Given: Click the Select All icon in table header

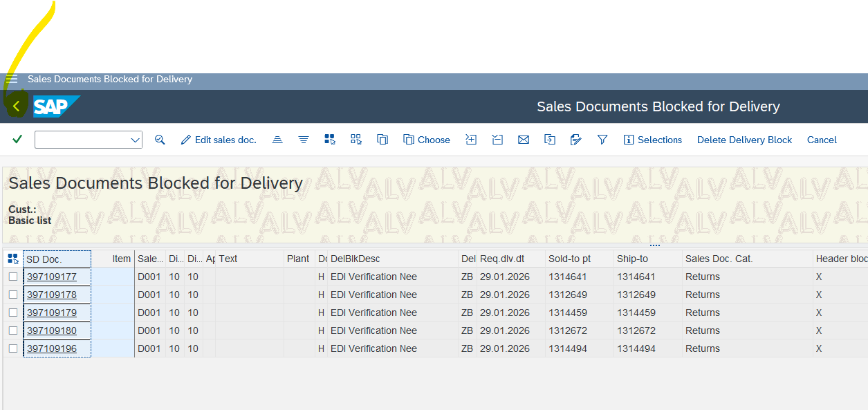Looking at the screenshot, I should (x=12, y=259).
